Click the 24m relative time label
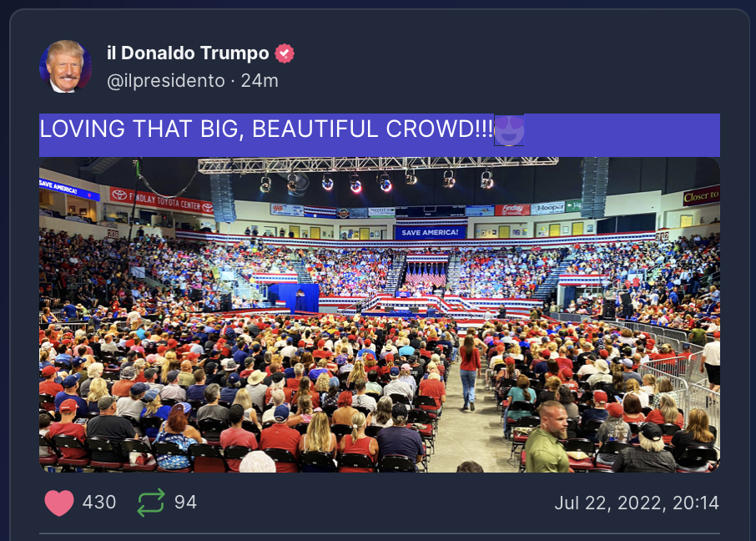This screenshot has width=756, height=541. [x=260, y=81]
